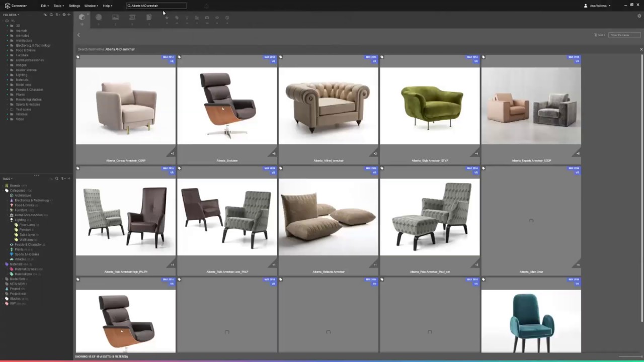Select the Material (by use) tag
Image resolution: width=644 pixels, height=362 pixels.
click(x=26, y=269)
